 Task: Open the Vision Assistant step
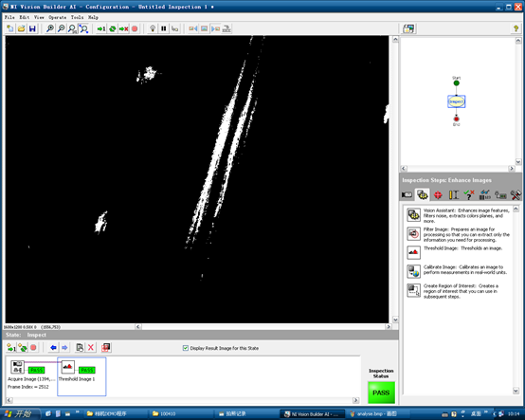click(413, 214)
